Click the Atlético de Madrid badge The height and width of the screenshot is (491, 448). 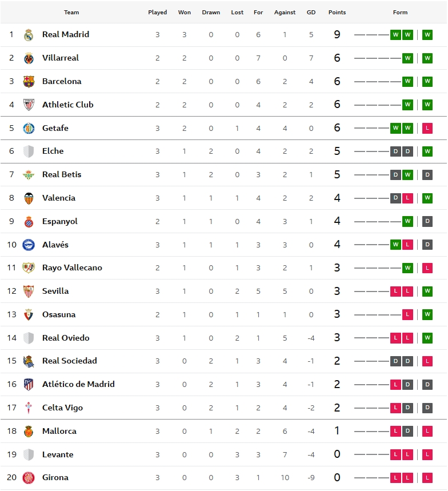(29, 385)
